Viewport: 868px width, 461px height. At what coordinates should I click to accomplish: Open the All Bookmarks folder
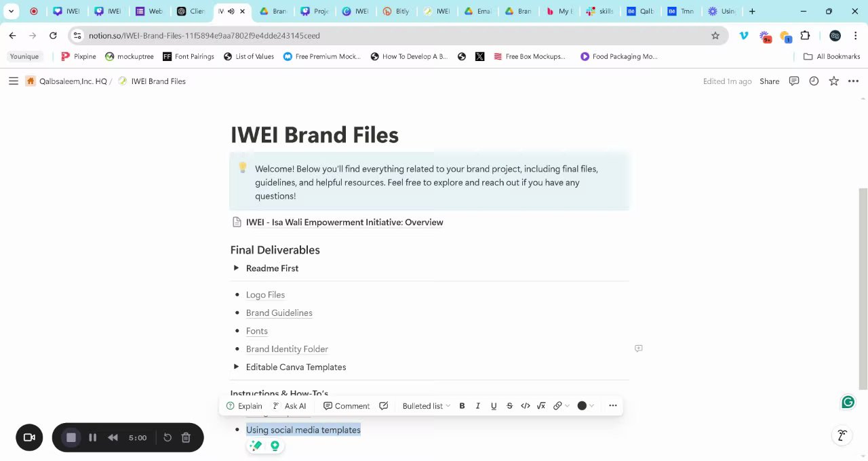[831, 56]
